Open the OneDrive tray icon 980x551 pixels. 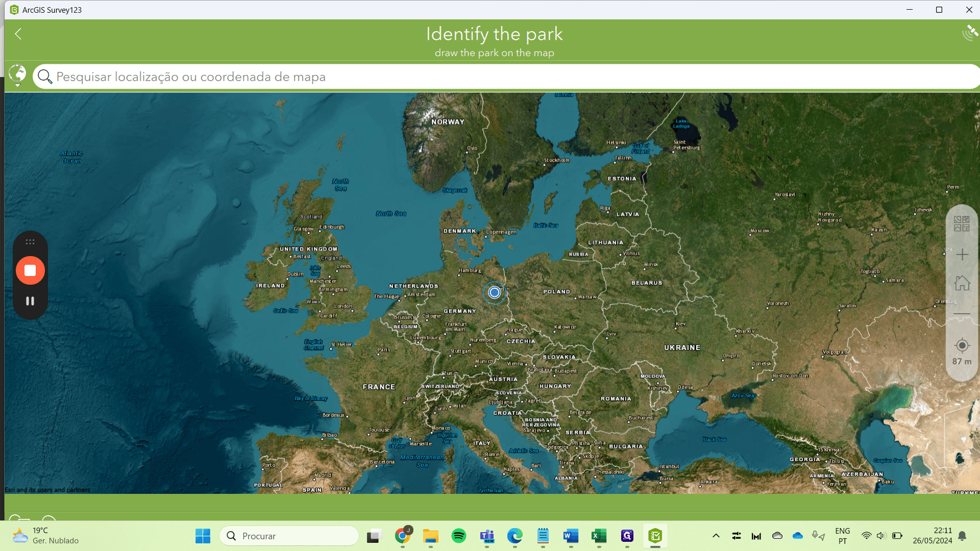tap(798, 536)
